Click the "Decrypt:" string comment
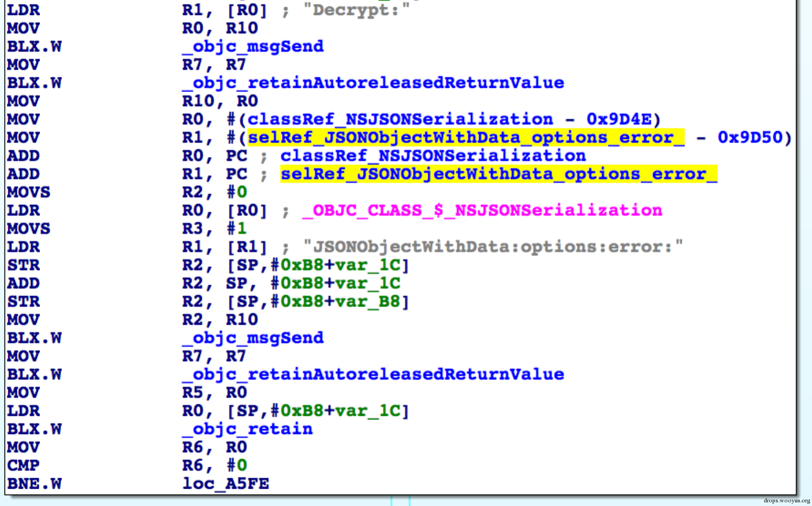The image size is (812, 506). click(356, 10)
